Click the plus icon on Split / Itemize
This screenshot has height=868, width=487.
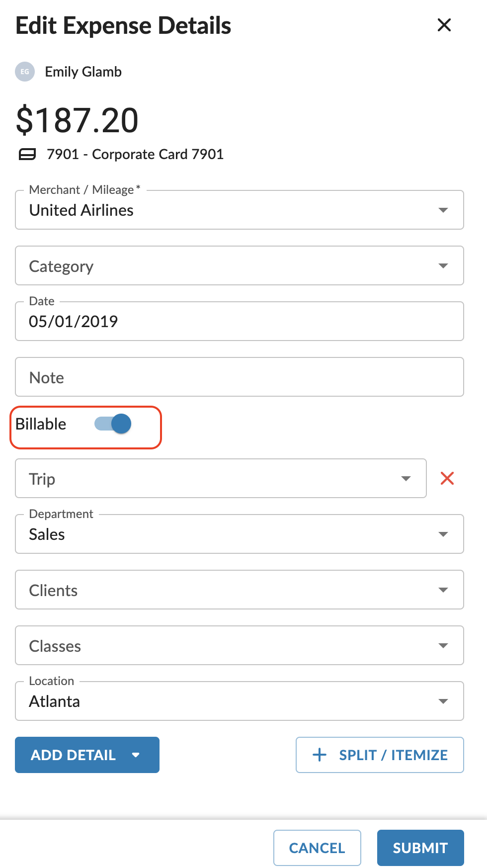[319, 755]
